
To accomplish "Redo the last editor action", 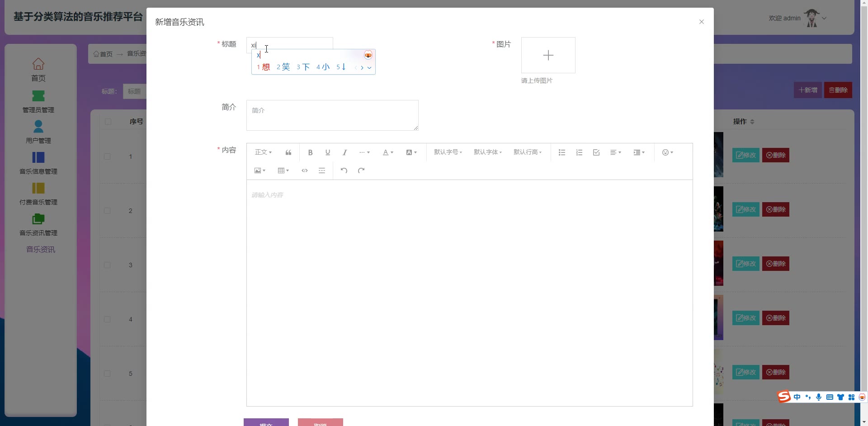I will click(x=361, y=170).
